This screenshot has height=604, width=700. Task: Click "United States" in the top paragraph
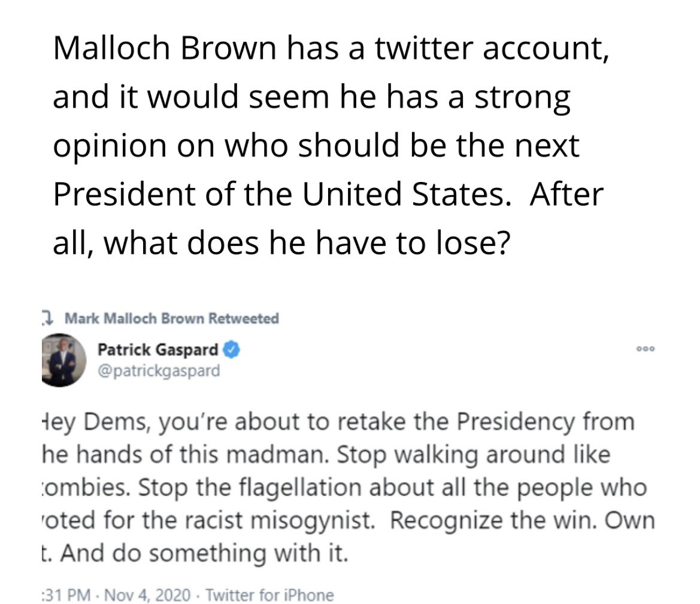coord(402,195)
